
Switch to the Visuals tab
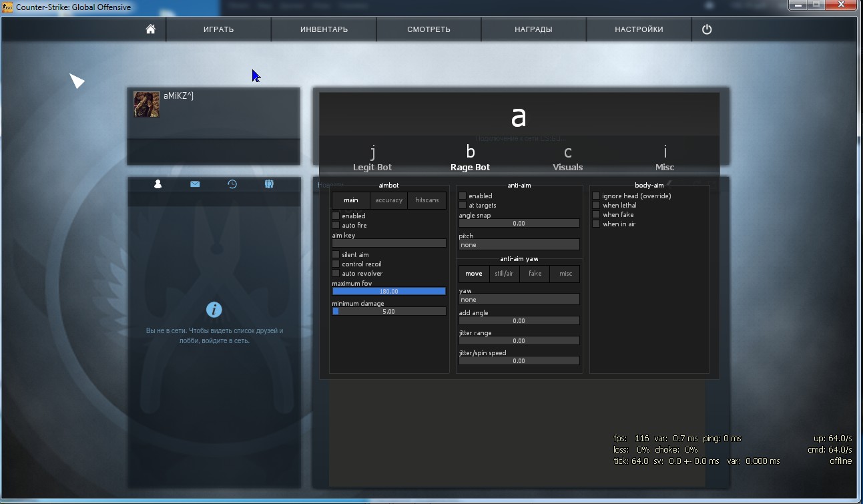[568, 159]
